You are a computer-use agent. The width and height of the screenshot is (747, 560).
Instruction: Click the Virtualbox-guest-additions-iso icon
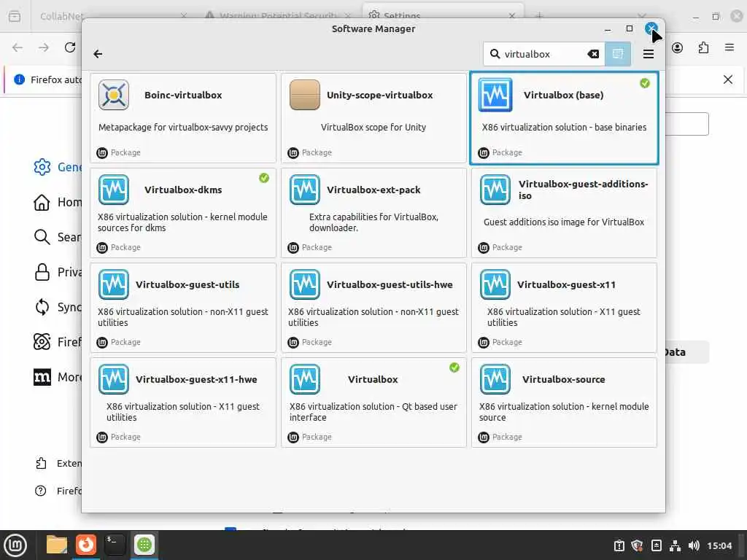point(495,190)
